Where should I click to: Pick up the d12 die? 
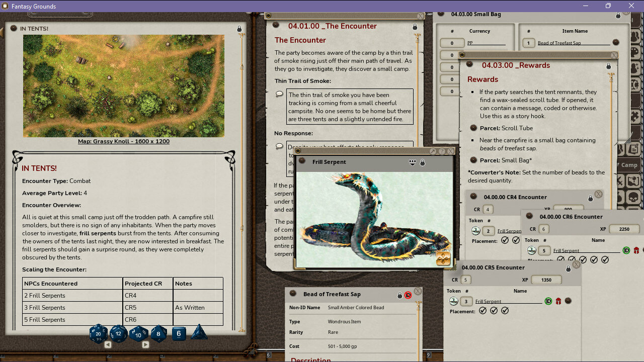point(119,334)
